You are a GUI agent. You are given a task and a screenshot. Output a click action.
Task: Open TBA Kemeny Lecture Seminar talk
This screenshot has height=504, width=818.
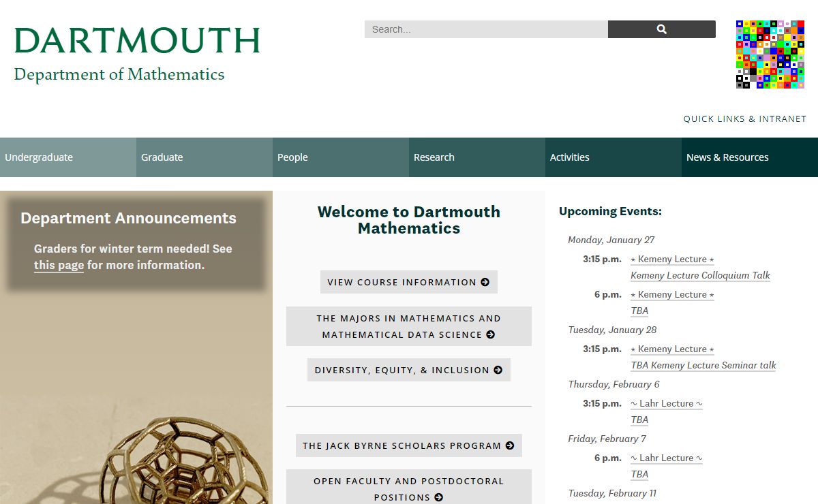point(703,365)
